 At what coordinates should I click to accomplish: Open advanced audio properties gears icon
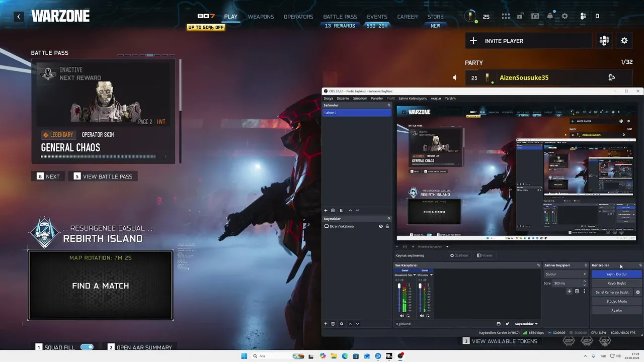tap(507, 324)
